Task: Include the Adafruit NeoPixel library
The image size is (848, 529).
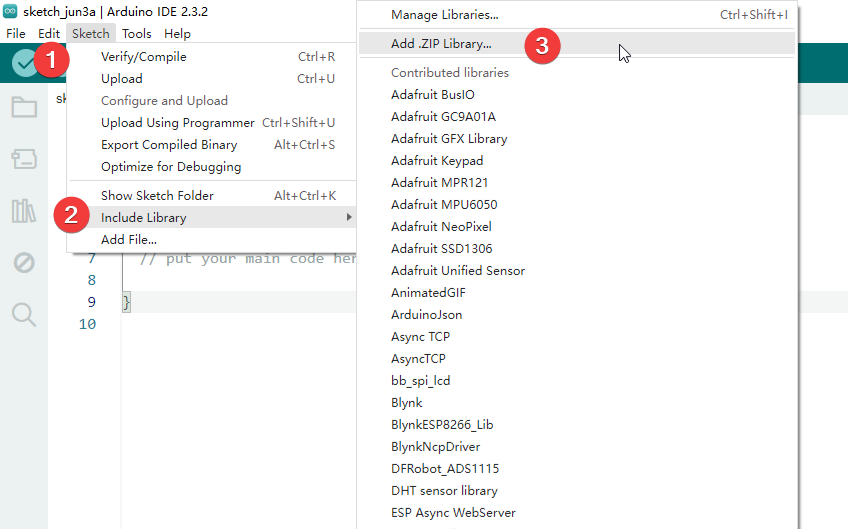Action: coord(441,227)
